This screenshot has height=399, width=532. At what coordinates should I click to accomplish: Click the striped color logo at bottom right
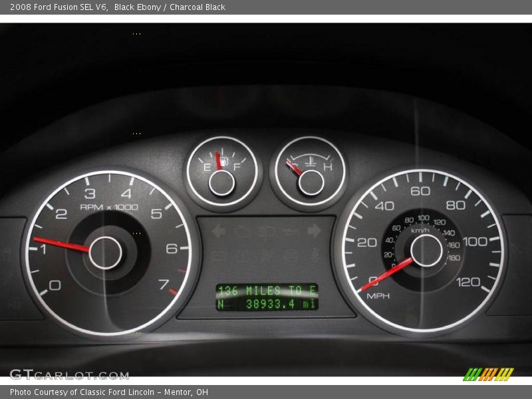(x=488, y=374)
